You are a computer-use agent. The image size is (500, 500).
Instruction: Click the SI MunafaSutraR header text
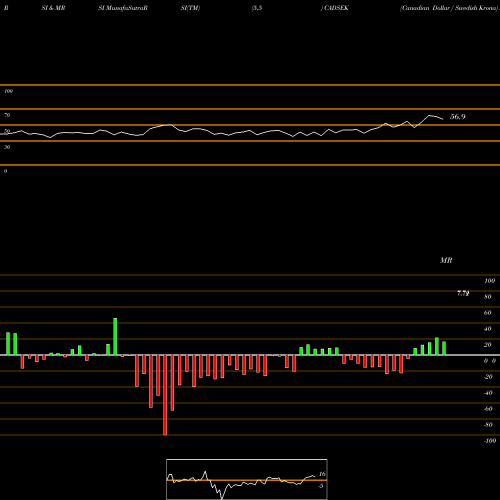click(x=123, y=8)
